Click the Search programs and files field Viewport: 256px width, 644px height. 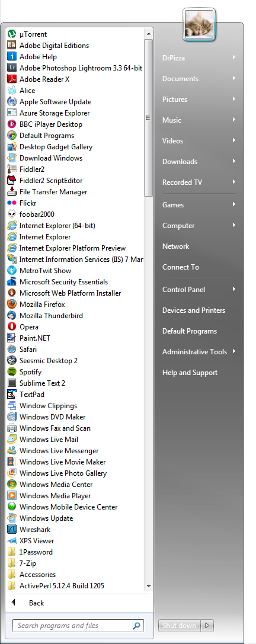point(78,626)
